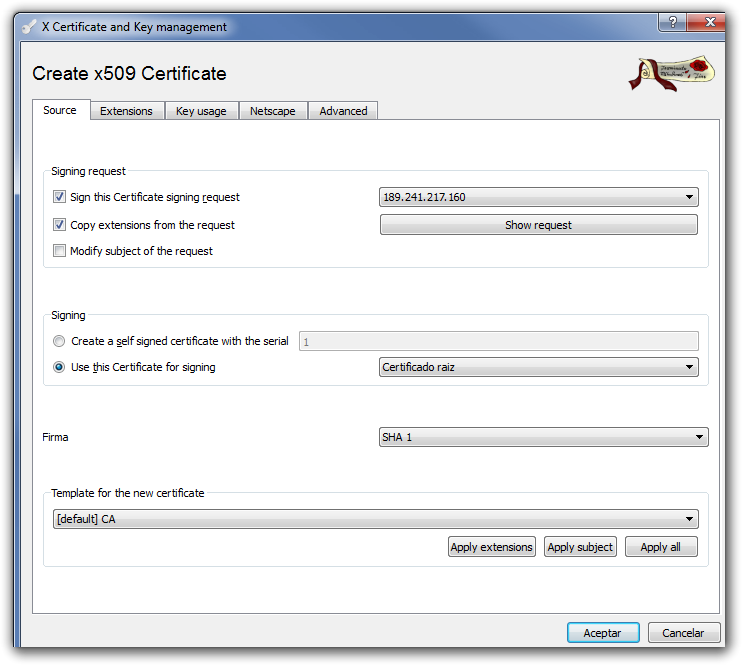The image size is (742, 666).
Task: Click the self signed serial number field
Action: tap(498, 341)
